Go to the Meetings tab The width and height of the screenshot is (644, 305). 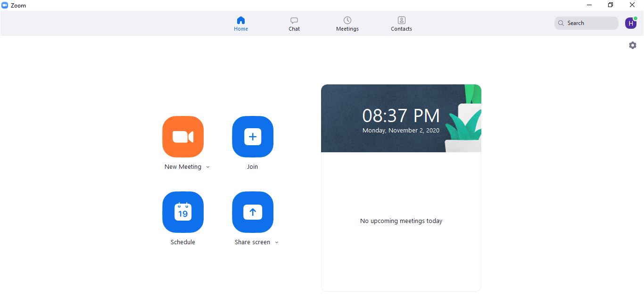347,24
